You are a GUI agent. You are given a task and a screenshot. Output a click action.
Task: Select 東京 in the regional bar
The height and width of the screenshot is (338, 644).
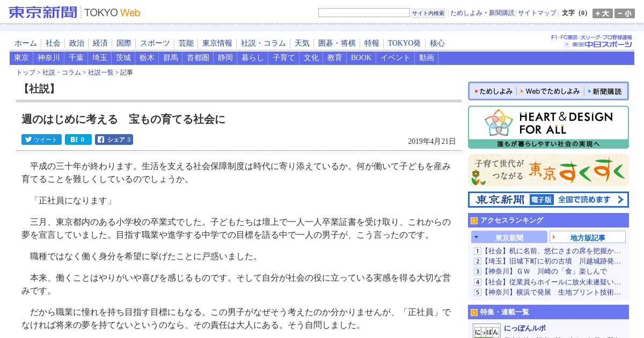21,58
